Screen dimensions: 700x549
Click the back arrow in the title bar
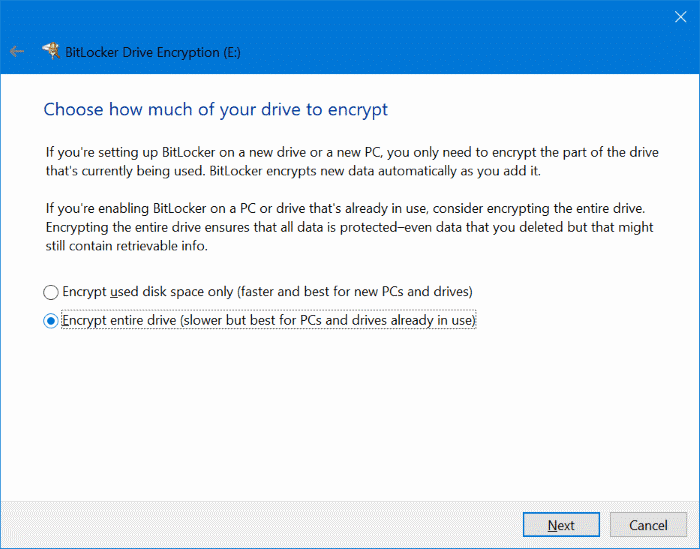17,51
